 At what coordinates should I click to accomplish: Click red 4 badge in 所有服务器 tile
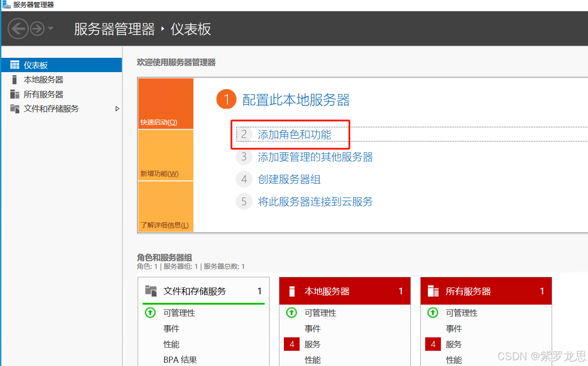coord(433,344)
